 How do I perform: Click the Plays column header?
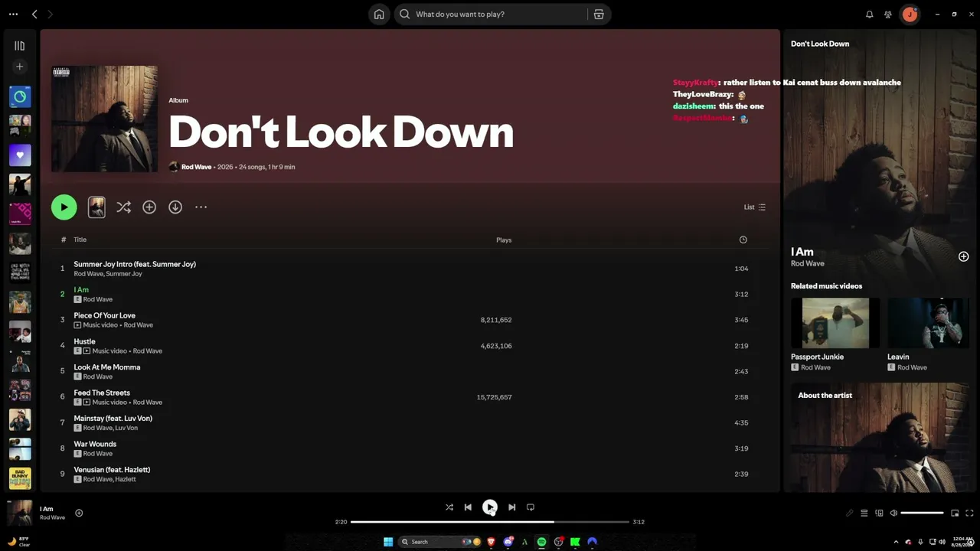tap(504, 240)
